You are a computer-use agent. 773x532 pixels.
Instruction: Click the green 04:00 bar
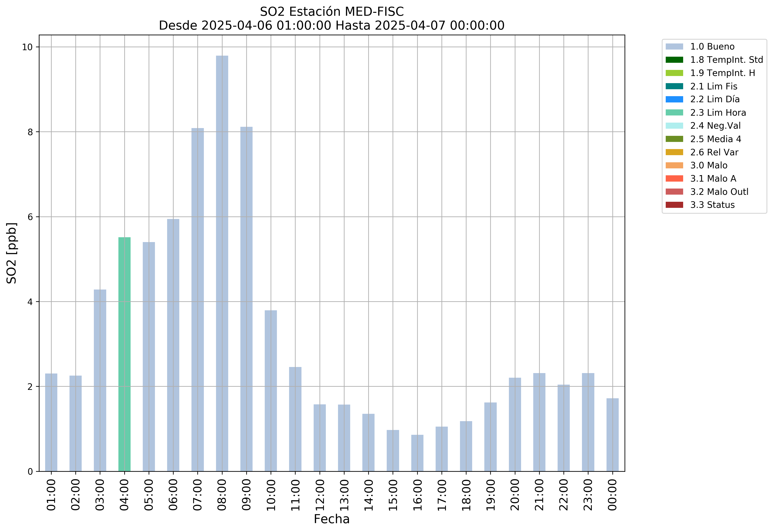click(124, 354)
